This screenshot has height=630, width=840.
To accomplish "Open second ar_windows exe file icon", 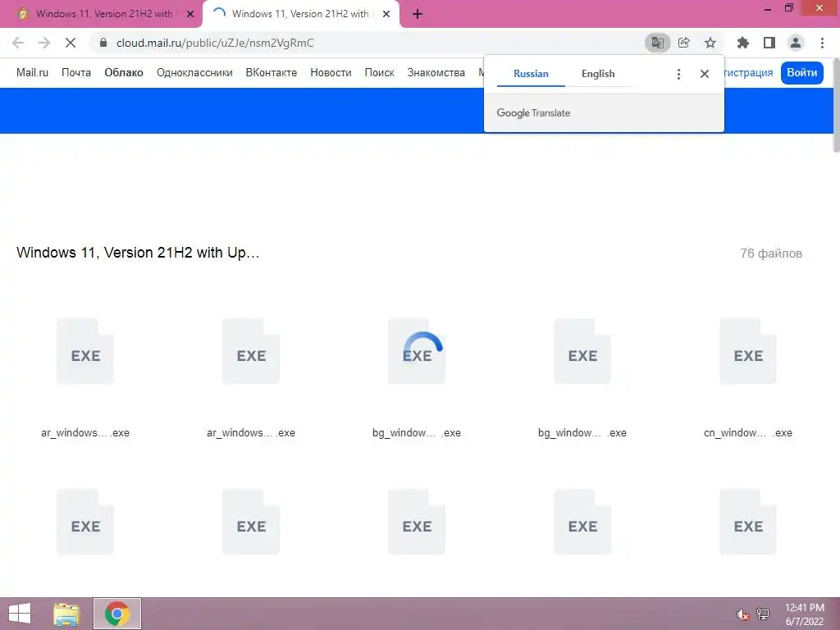I will [x=251, y=351].
